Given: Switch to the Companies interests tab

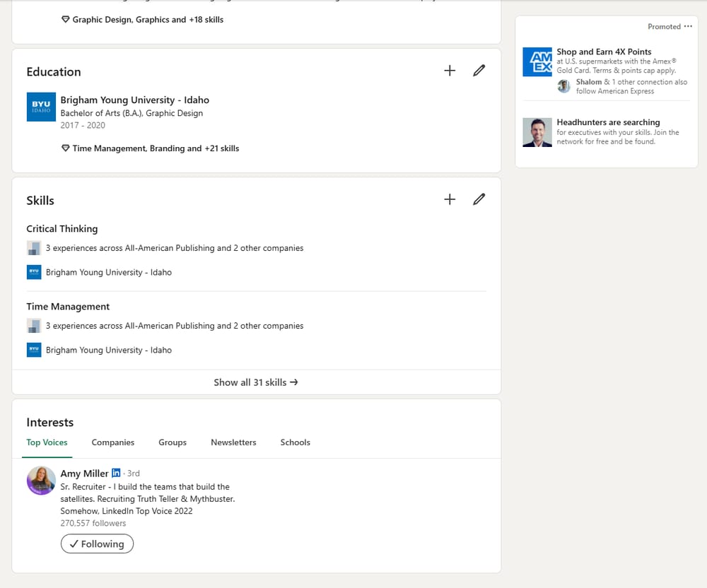Looking at the screenshot, I should point(112,442).
